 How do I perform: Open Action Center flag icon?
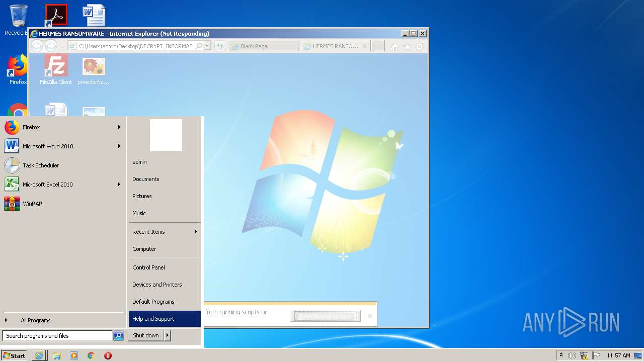click(x=596, y=355)
